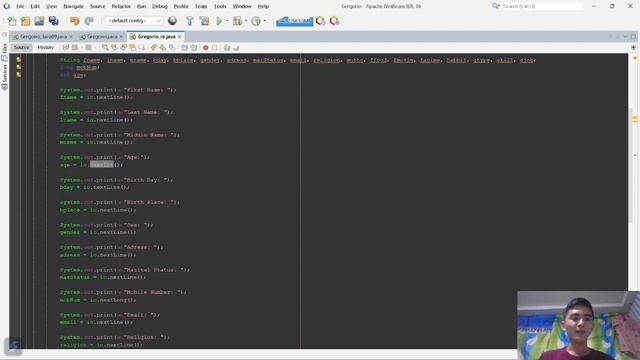640x360 pixels.
Task: Toggle bookmark on the current line
Action: 172,48
